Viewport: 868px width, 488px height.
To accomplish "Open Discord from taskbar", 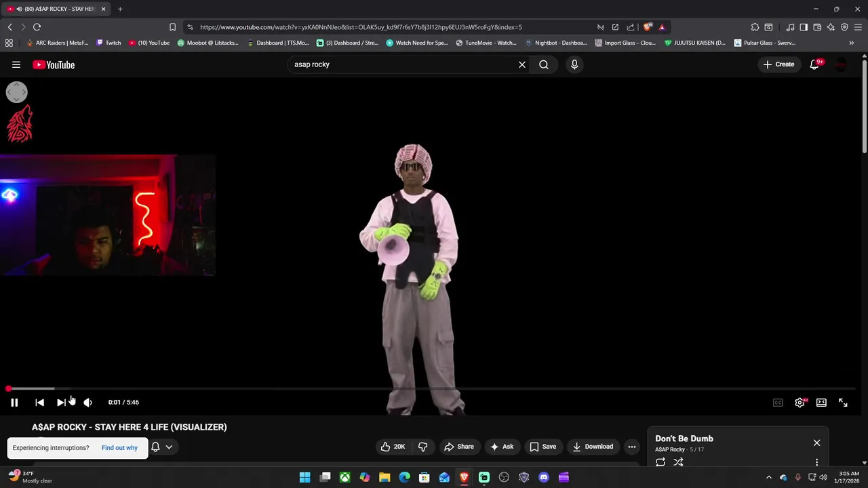I will 543,477.
